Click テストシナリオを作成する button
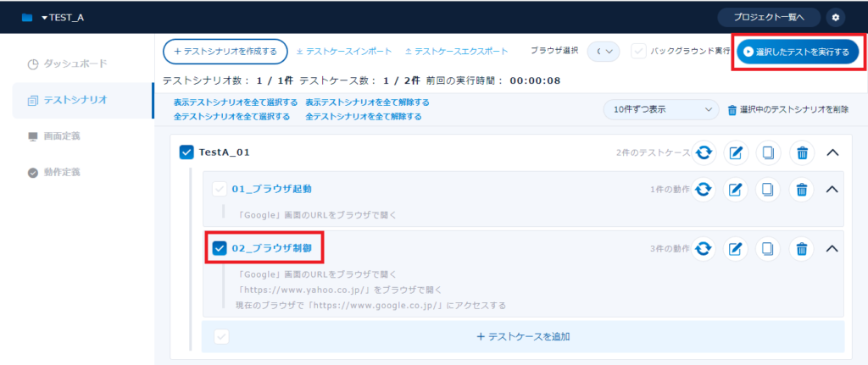 point(225,52)
